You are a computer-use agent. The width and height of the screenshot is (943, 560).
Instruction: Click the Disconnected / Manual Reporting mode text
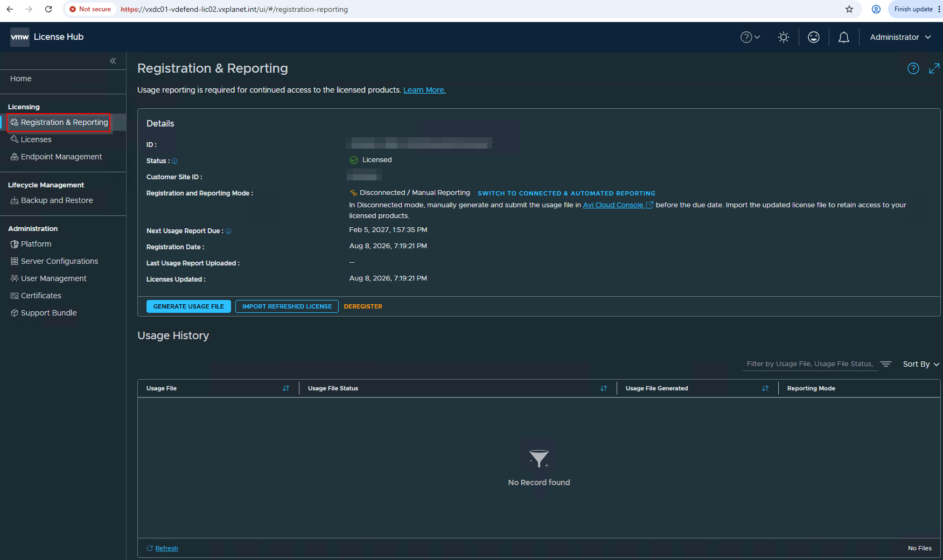tap(415, 193)
